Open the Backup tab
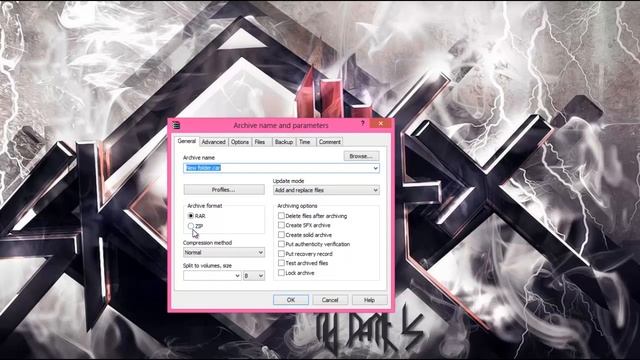This screenshot has width=640, height=360. coord(284,142)
